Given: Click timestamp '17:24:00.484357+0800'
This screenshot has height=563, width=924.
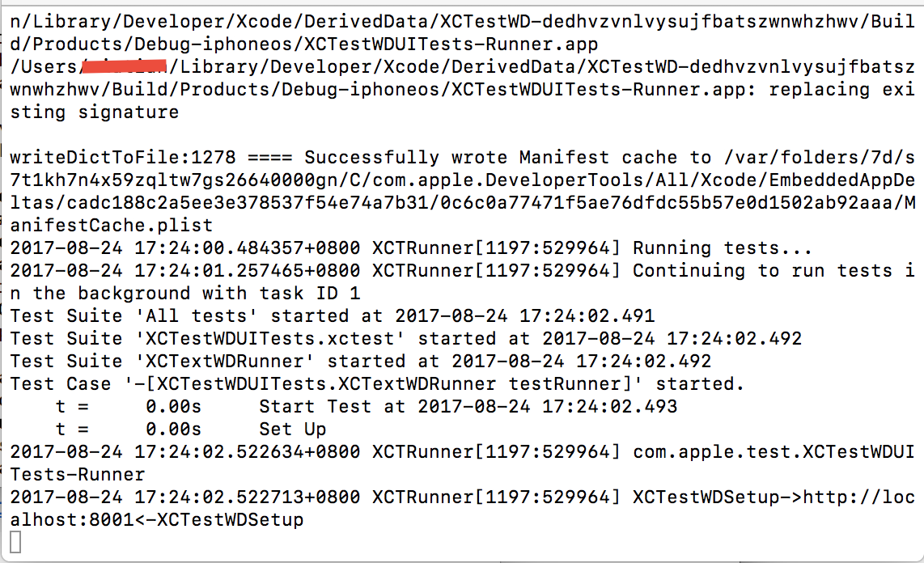Looking at the screenshot, I should coord(247,248).
